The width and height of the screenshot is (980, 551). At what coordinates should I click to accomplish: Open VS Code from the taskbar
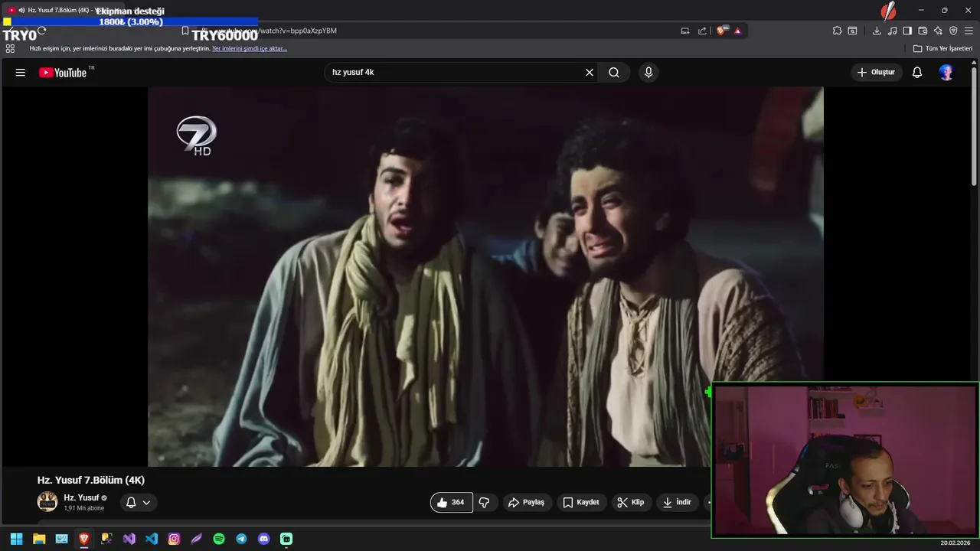152,539
